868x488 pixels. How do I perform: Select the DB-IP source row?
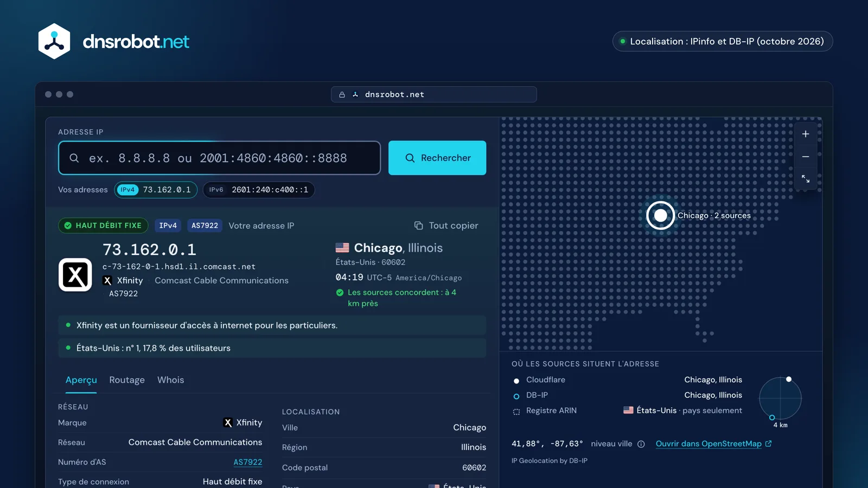click(x=627, y=395)
